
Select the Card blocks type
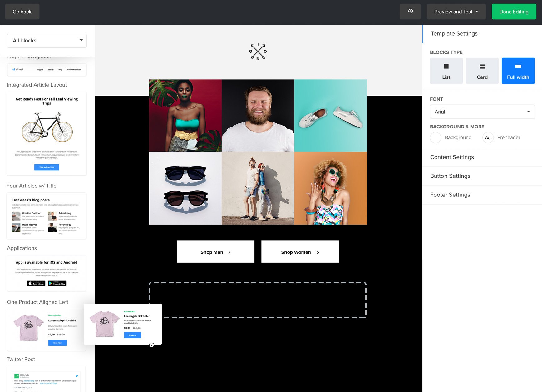tap(482, 71)
